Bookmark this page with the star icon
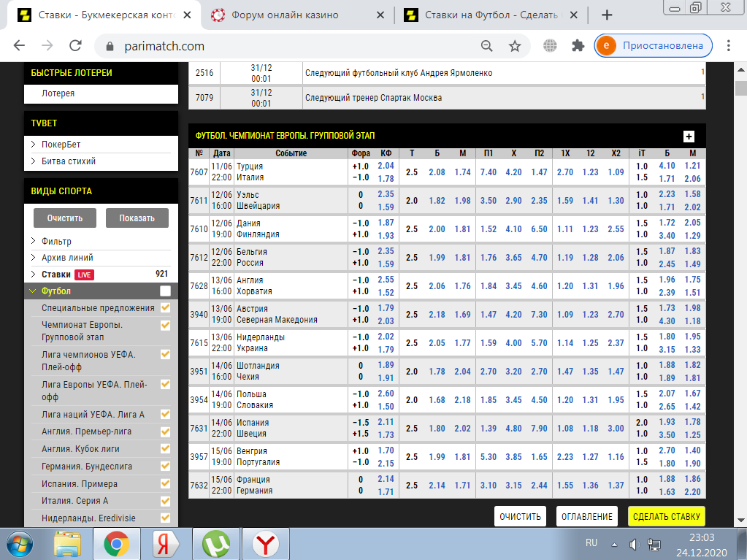The width and height of the screenshot is (747, 560). click(515, 46)
